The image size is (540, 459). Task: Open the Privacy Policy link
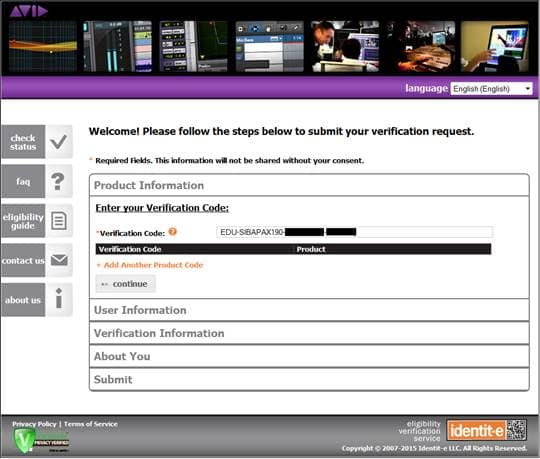34,424
